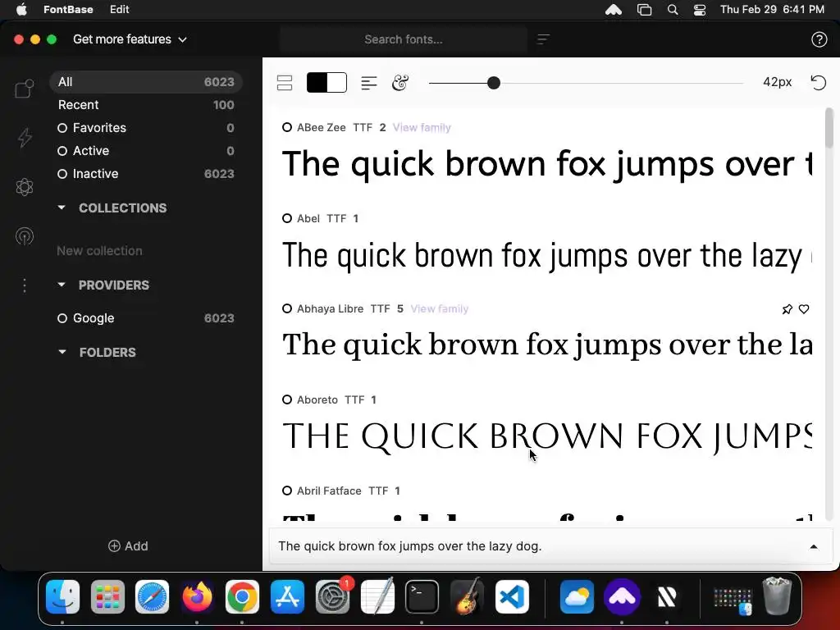Open the search filter options icon
840x630 pixels.
point(543,39)
